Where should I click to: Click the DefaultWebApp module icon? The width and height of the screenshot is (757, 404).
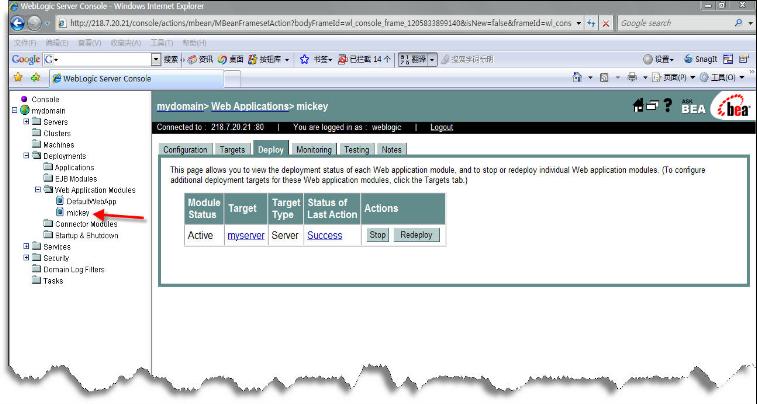(x=60, y=201)
